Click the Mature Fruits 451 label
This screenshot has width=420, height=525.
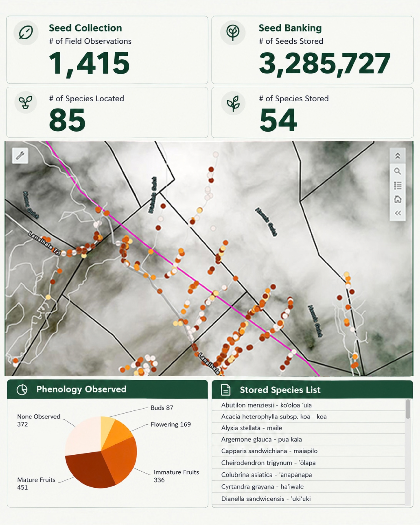(x=36, y=484)
